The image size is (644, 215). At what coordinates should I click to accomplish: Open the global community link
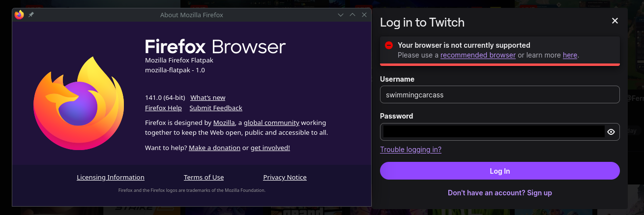coord(271,123)
